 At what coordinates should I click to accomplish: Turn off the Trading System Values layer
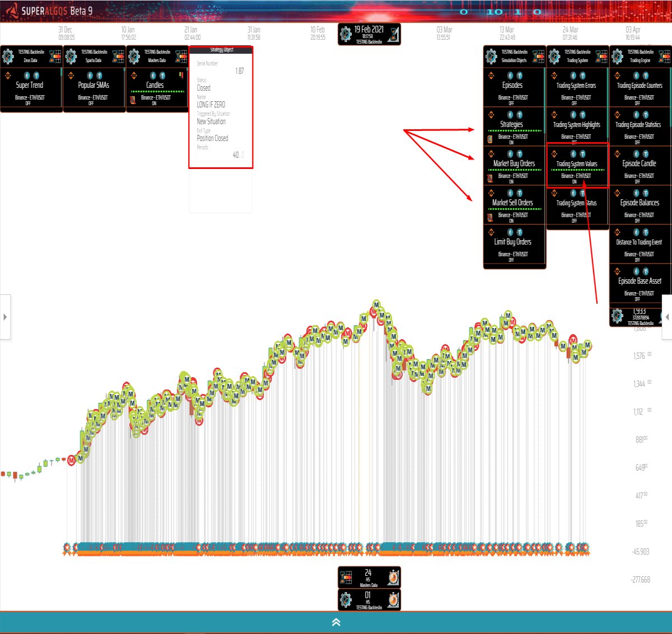click(x=577, y=166)
